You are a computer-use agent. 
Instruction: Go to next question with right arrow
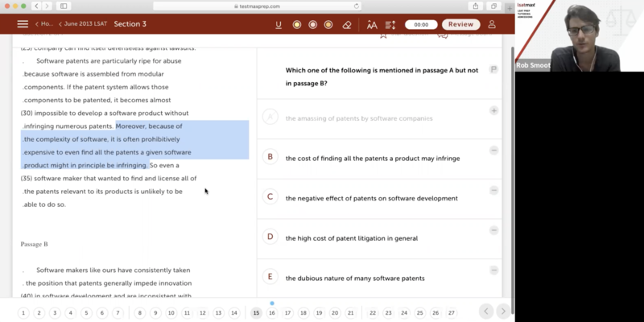tap(503, 312)
